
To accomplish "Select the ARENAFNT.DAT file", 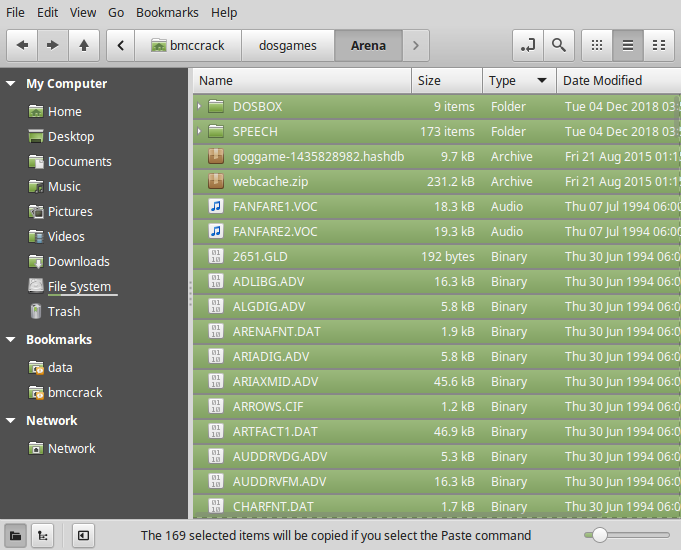I will coord(436,331).
